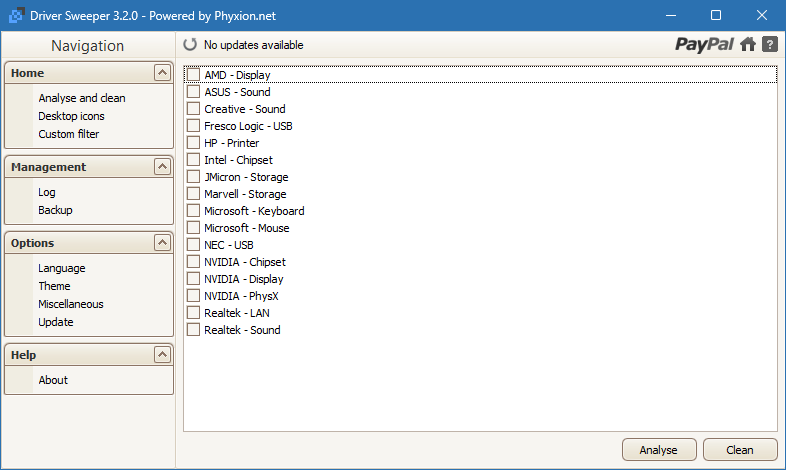Viewport: 786px width, 470px height.
Task: Check the NVIDIA - Display checkbox
Action: point(193,279)
